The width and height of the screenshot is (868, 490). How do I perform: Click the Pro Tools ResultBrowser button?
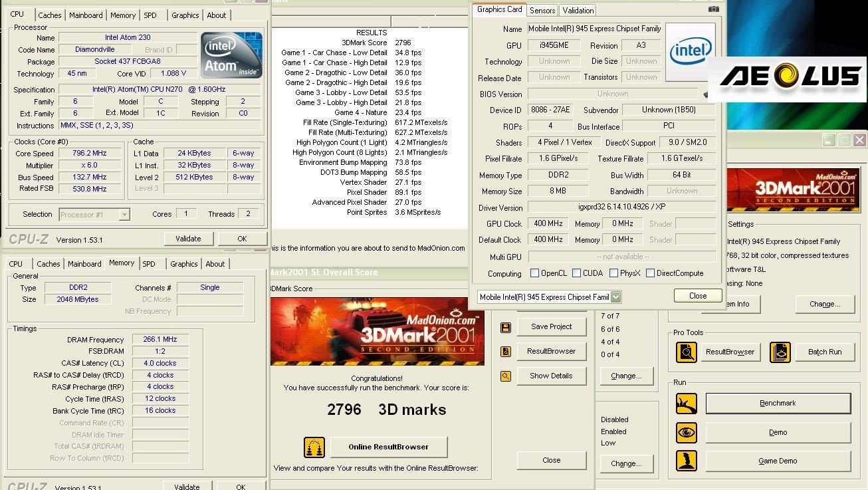[730, 352]
